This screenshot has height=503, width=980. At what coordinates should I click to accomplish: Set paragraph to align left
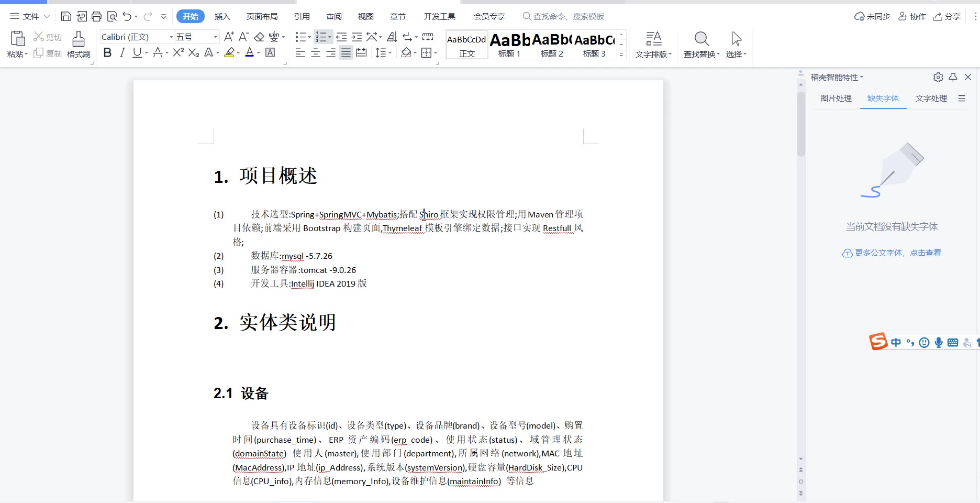pyautogui.click(x=300, y=52)
